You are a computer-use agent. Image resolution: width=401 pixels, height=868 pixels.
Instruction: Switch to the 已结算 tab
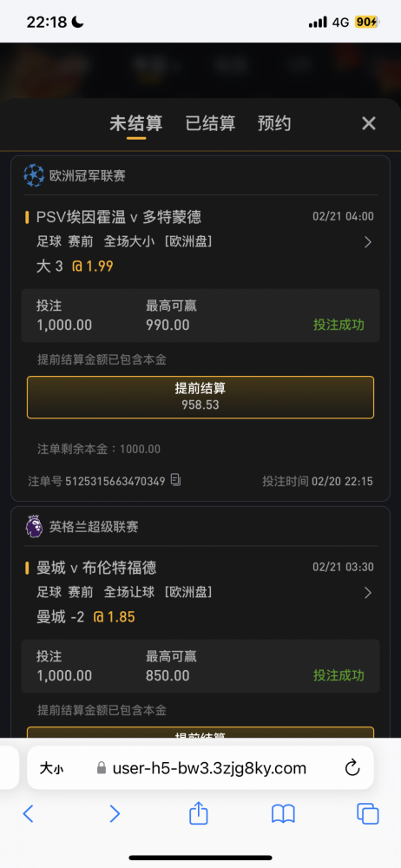210,123
